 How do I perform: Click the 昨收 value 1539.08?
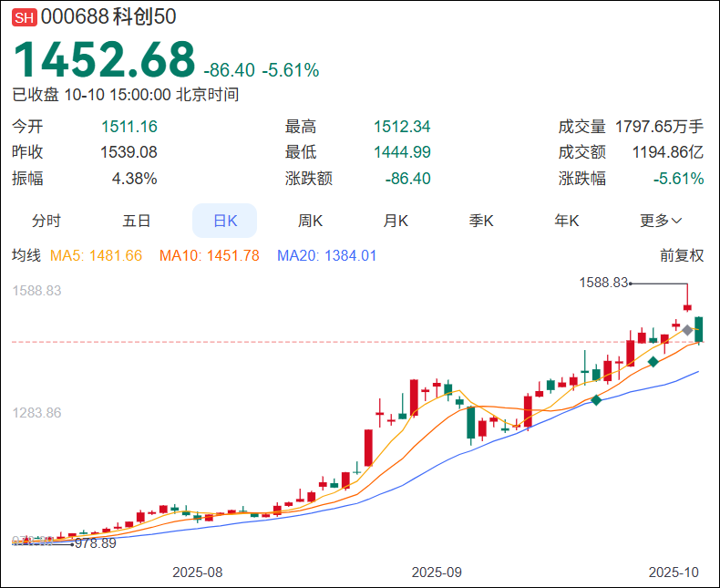129,152
